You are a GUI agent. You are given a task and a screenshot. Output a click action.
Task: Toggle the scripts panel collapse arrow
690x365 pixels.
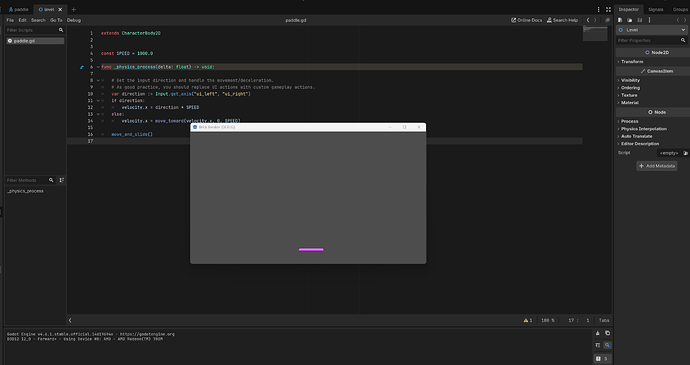70,321
